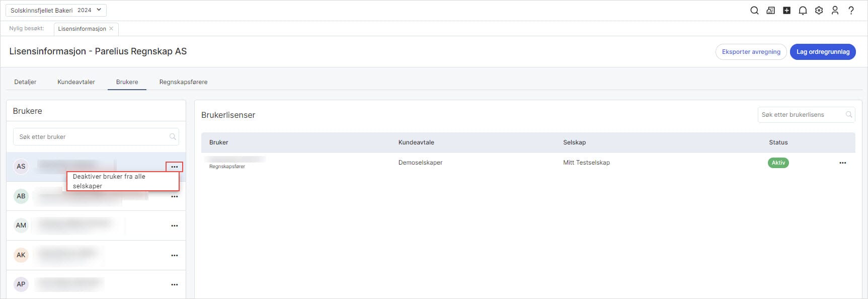Click the plus quick-create icon
Image resolution: width=868 pixels, height=299 pixels.
click(x=786, y=11)
